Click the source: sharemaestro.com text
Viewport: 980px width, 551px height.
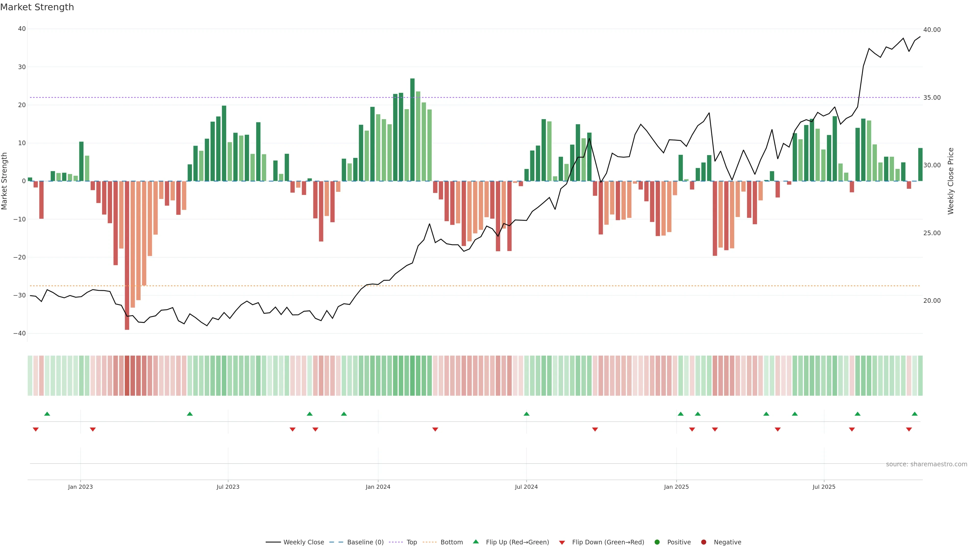[x=926, y=464]
